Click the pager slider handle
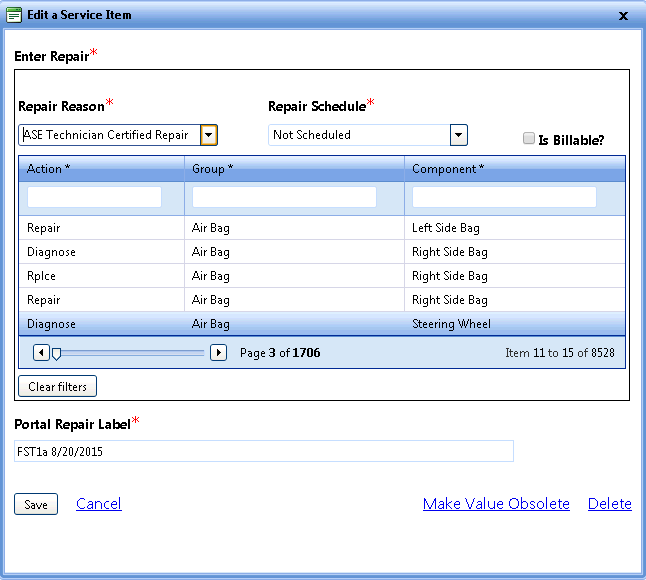646x580 pixels. coord(56,354)
